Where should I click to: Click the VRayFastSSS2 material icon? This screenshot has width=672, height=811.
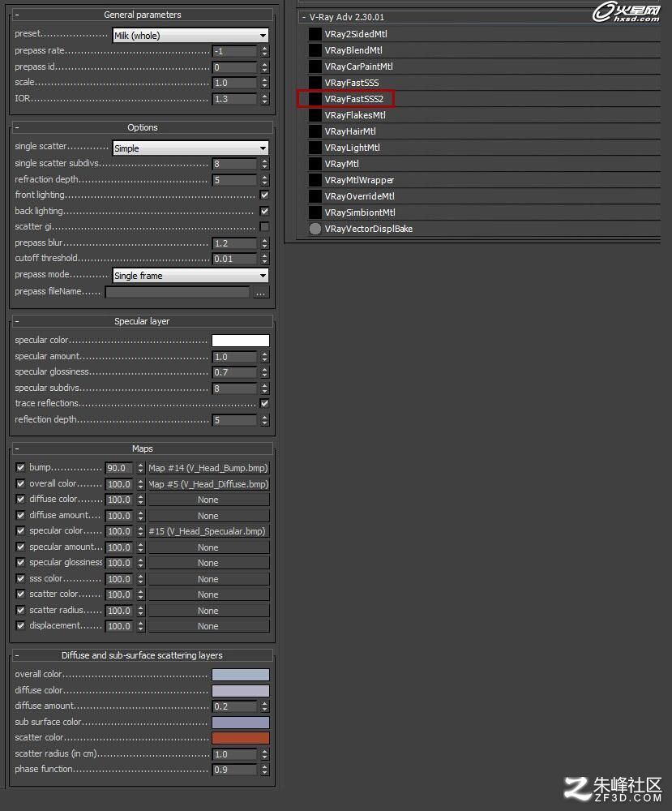[x=315, y=99]
